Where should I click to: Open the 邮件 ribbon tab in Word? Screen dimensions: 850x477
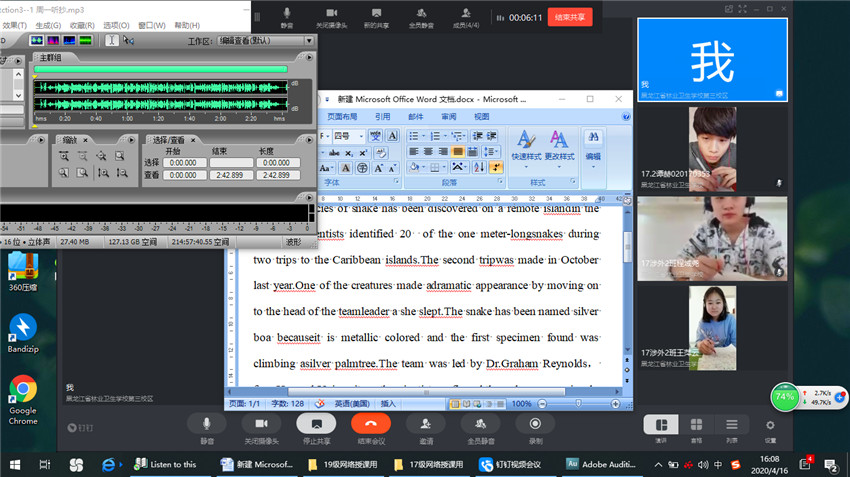[416, 117]
